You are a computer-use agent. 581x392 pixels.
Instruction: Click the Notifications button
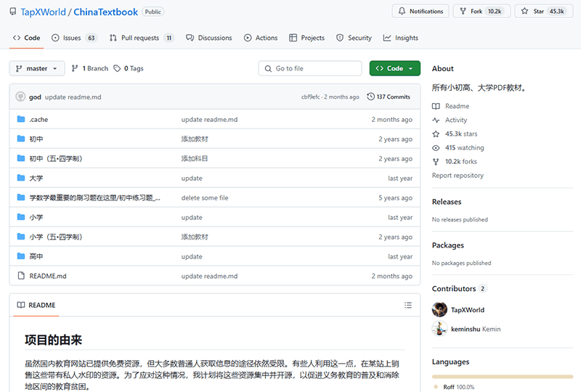[x=420, y=11]
